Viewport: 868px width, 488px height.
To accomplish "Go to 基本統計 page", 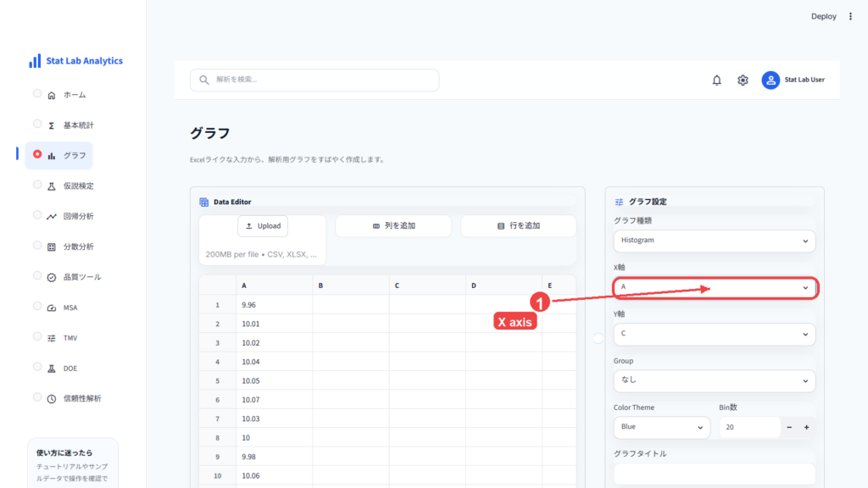I will 79,125.
